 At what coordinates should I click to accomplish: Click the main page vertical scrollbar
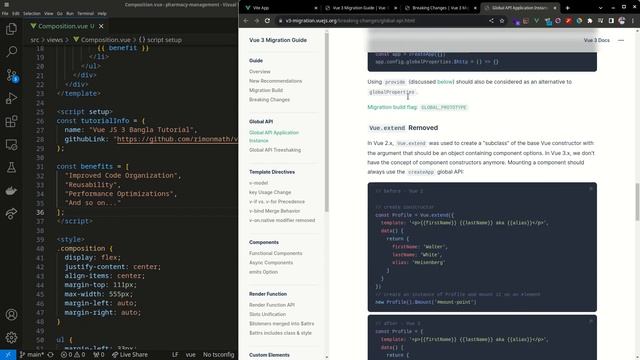click(637, 202)
